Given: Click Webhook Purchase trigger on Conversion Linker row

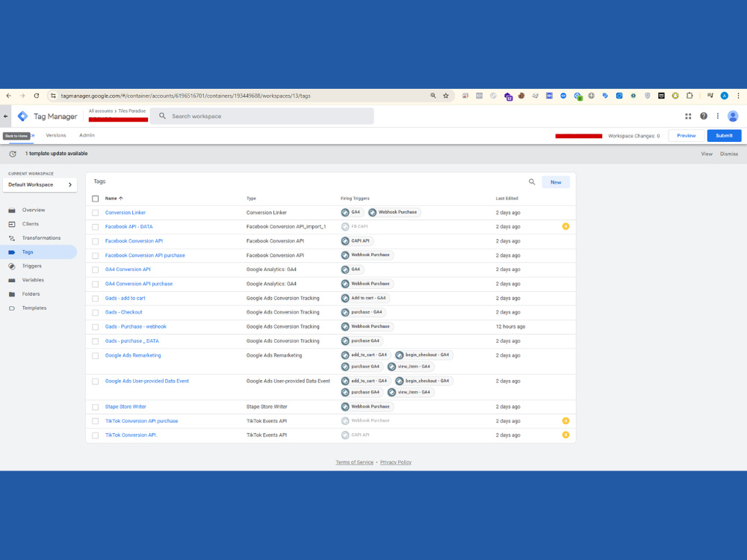Looking at the screenshot, I should click(394, 212).
